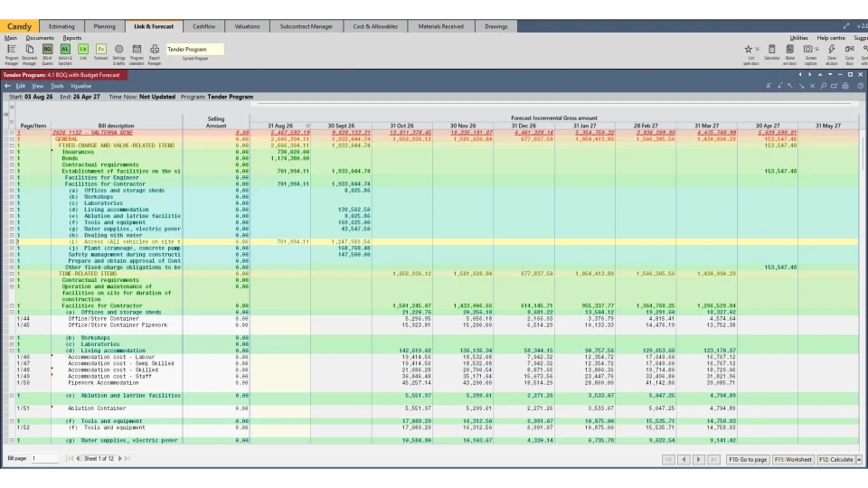The image size is (868, 488).
Task: Click the magnifier search icon in document toolbar
Action: [823, 86]
